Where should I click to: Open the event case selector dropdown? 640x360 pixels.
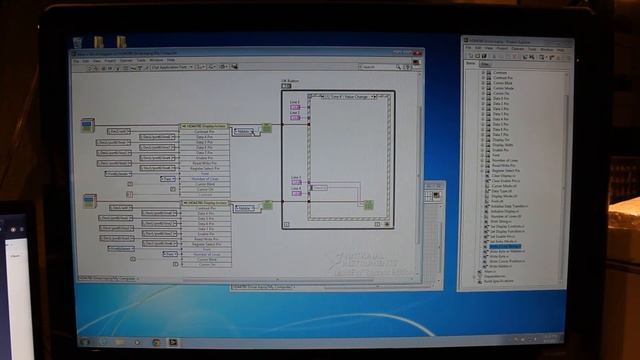(x=373, y=97)
